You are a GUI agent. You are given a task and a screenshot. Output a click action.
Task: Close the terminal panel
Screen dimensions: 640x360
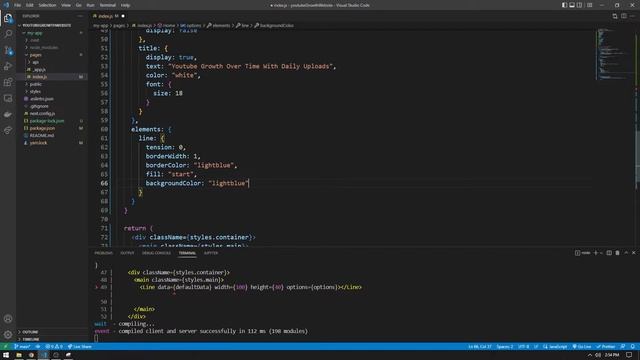click(x=633, y=253)
